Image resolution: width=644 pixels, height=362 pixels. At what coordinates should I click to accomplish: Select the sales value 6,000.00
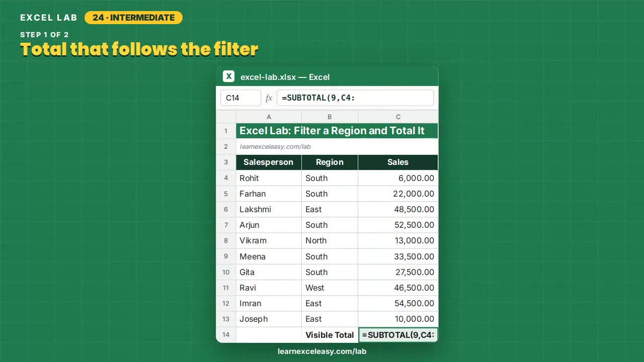[398, 178]
